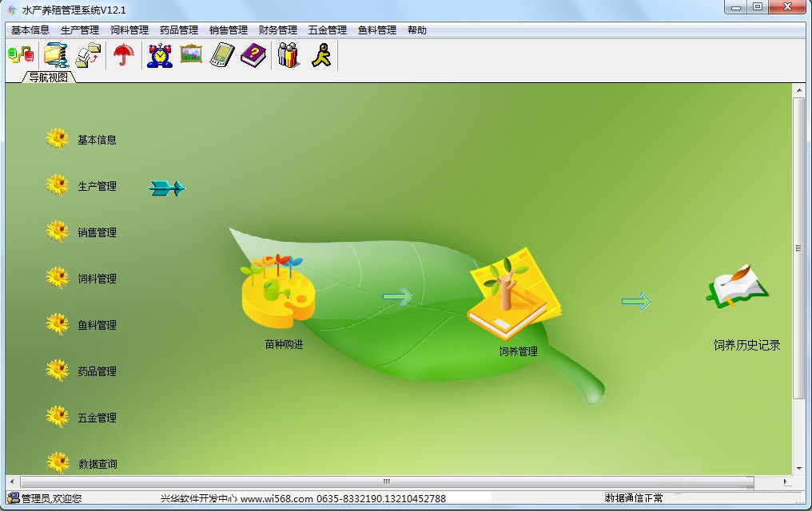The image size is (812, 511).
Task: Click the sunflower icon beside 五金管理
Action: point(57,417)
